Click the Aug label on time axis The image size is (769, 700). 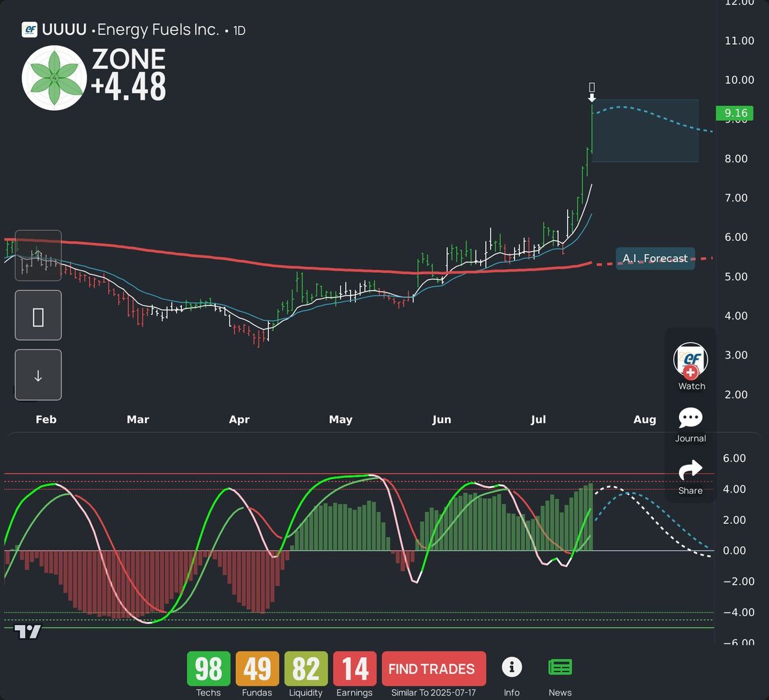point(645,419)
